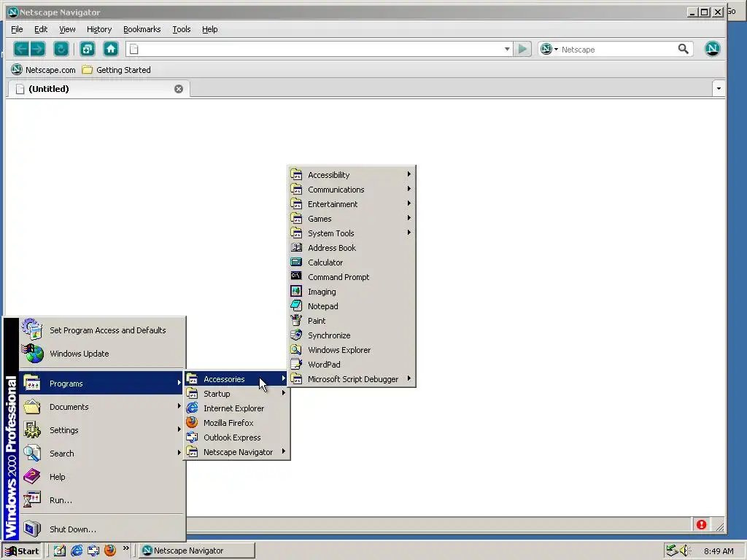Image resolution: width=747 pixels, height=560 pixels.
Task: Close the (Untitled) tab
Action: click(x=179, y=89)
